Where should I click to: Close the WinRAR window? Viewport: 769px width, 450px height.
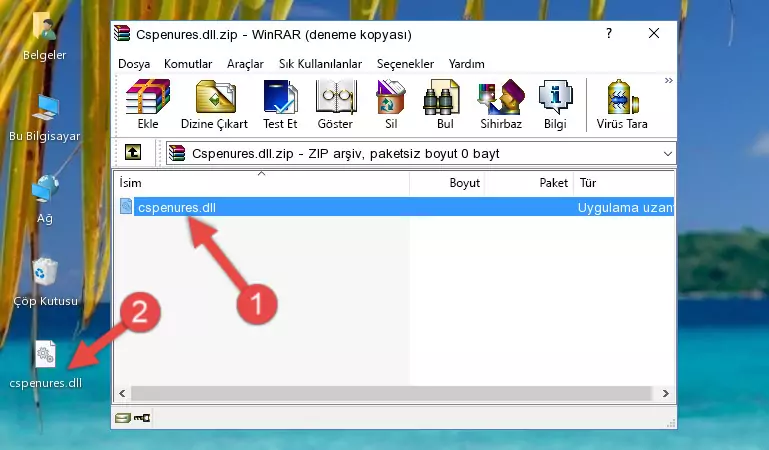pyautogui.click(x=654, y=33)
